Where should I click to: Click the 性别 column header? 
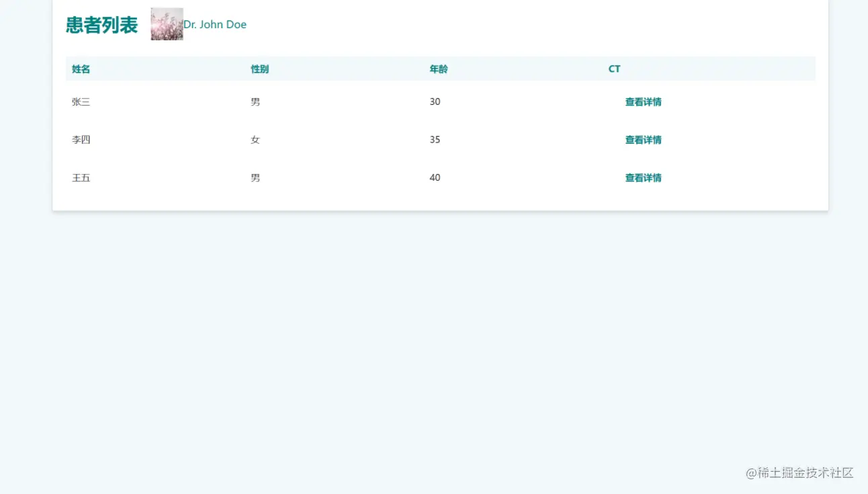260,69
